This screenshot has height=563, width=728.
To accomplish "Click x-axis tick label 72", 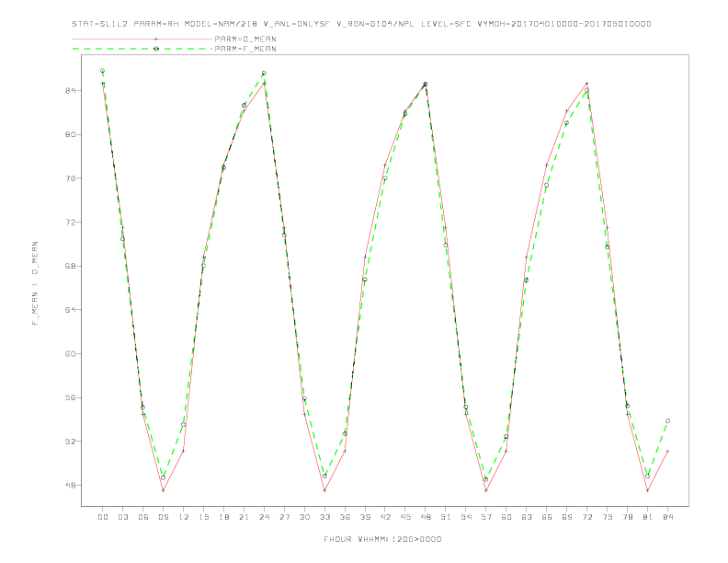I will [x=587, y=517].
